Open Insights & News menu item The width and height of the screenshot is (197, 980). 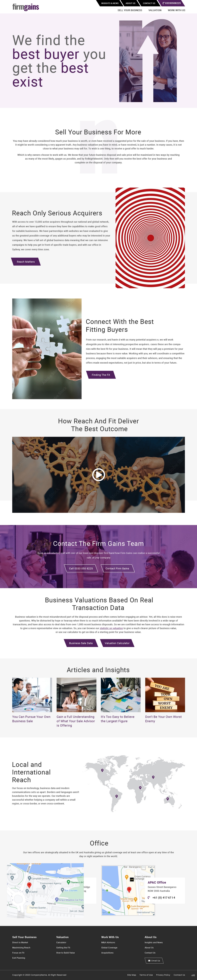110,3
